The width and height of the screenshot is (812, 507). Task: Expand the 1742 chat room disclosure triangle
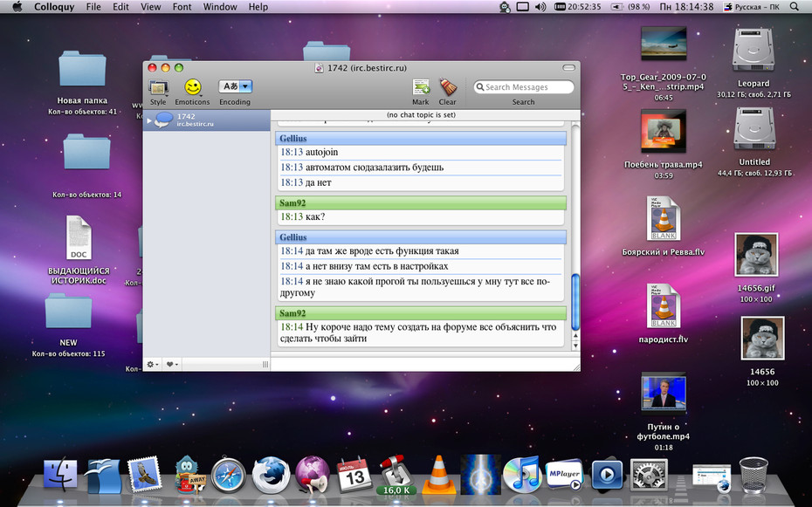[x=149, y=120]
